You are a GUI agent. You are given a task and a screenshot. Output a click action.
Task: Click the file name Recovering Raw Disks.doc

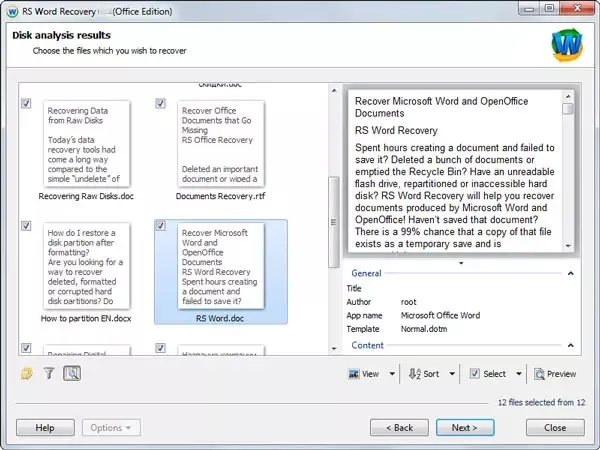tap(86, 196)
